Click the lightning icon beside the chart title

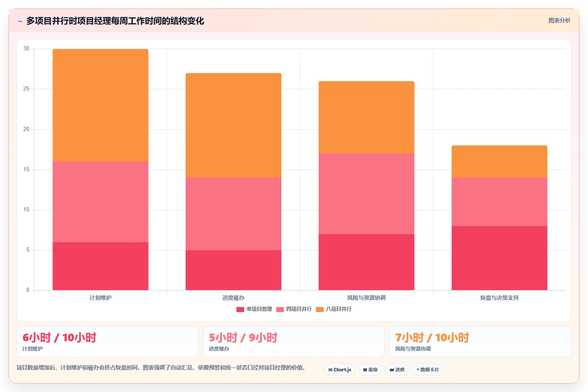[20, 21]
